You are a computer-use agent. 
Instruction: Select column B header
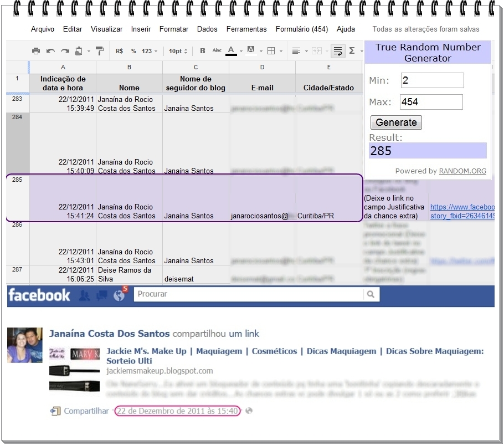point(129,67)
